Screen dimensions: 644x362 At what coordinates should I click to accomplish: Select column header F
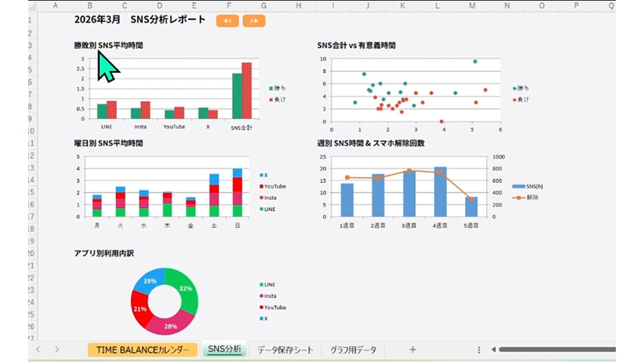(229, 5)
